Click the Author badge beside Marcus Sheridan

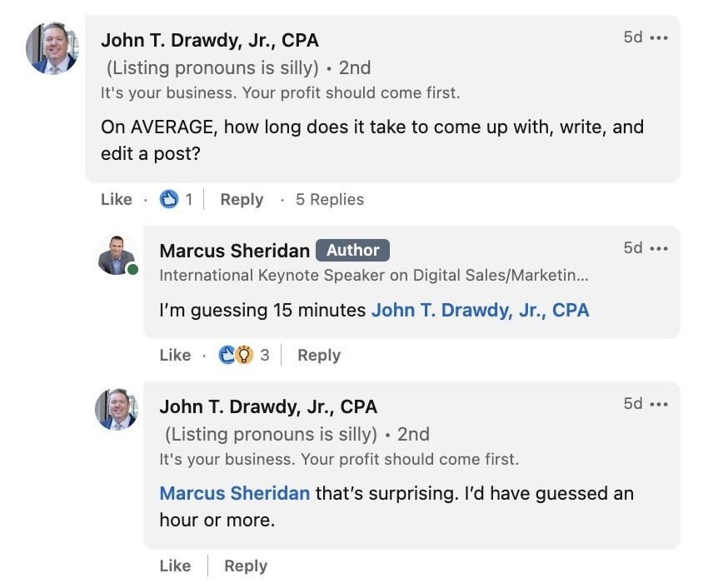[x=352, y=251]
